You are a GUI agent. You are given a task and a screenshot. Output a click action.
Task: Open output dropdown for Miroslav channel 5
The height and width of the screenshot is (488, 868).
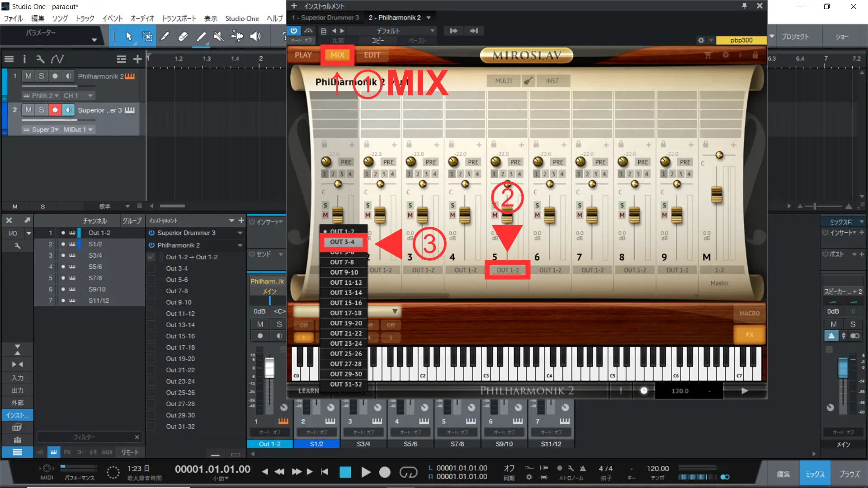pos(507,270)
